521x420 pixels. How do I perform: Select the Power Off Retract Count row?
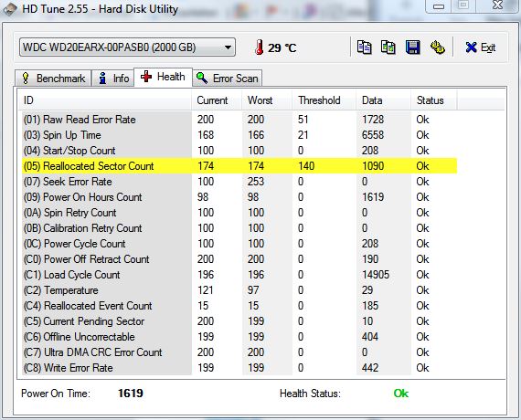[x=239, y=259]
